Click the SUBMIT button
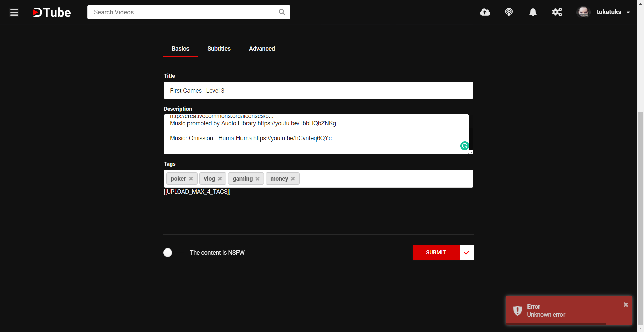The height and width of the screenshot is (332, 644). click(436, 253)
